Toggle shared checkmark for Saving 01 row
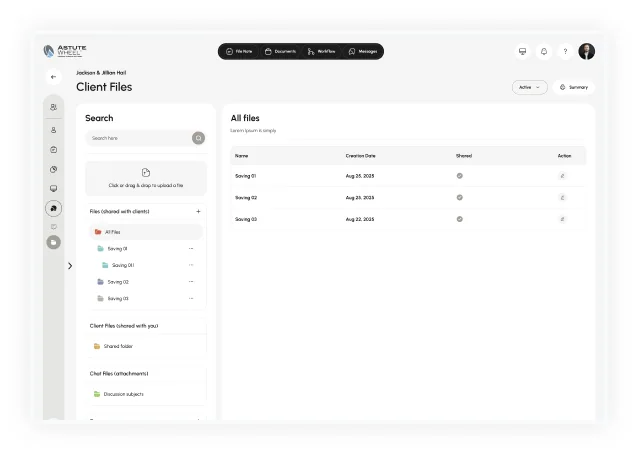The height and width of the screenshot is (454, 638). (459, 176)
